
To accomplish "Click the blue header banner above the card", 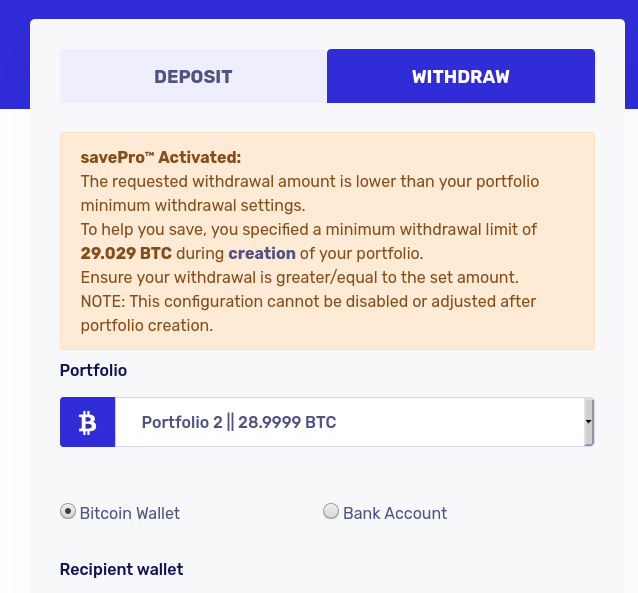I will (x=319, y=9).
